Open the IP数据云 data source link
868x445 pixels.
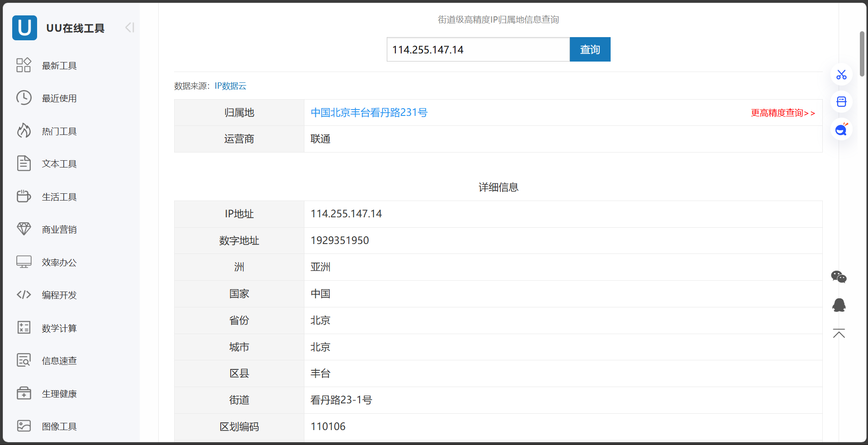click(230, 86)
